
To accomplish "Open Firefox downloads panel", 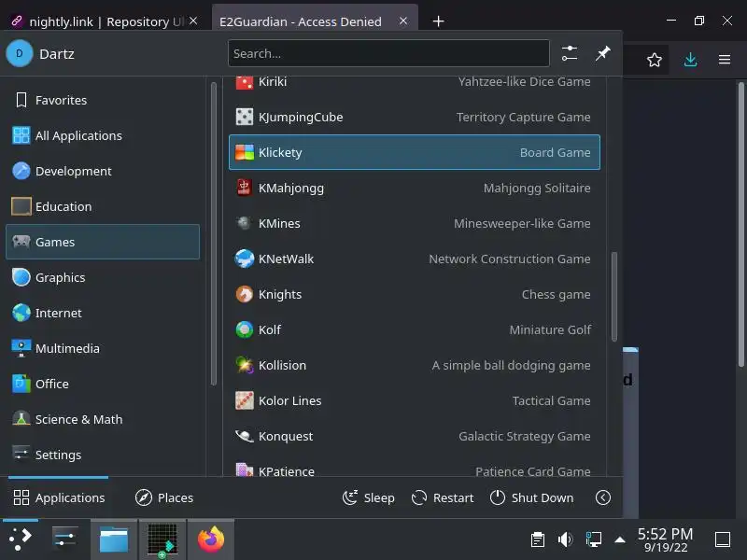I will pyautogui.click(x=690, y=60).
